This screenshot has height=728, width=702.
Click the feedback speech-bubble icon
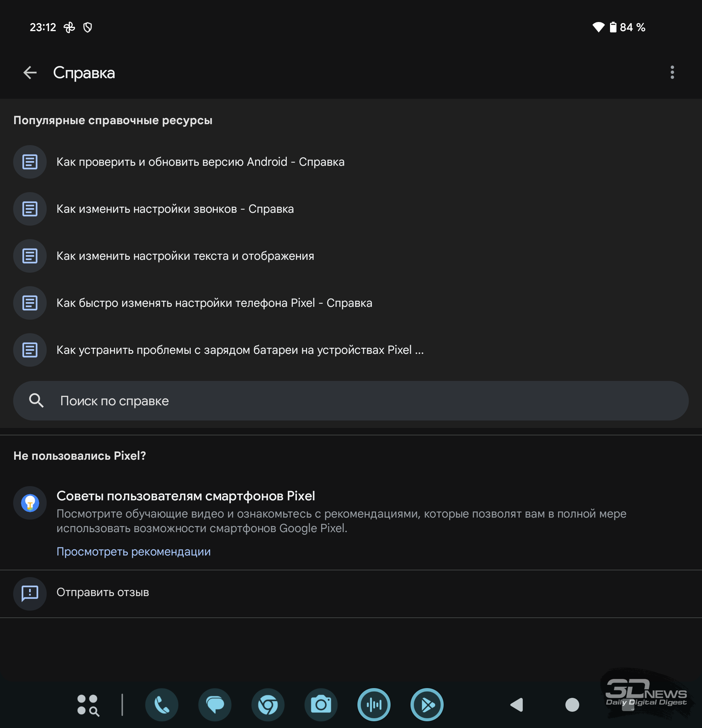click(x=30, y=594)
